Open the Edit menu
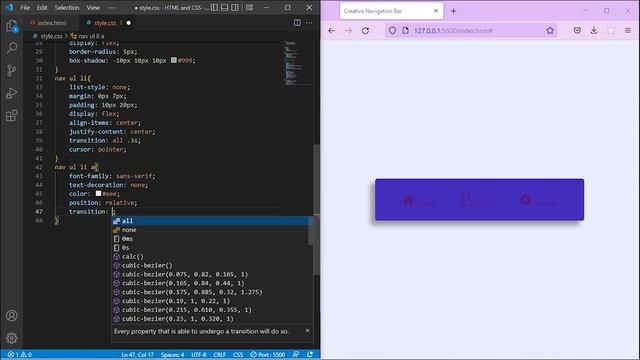Screen dimensions: 640x360 click(42, 7)
